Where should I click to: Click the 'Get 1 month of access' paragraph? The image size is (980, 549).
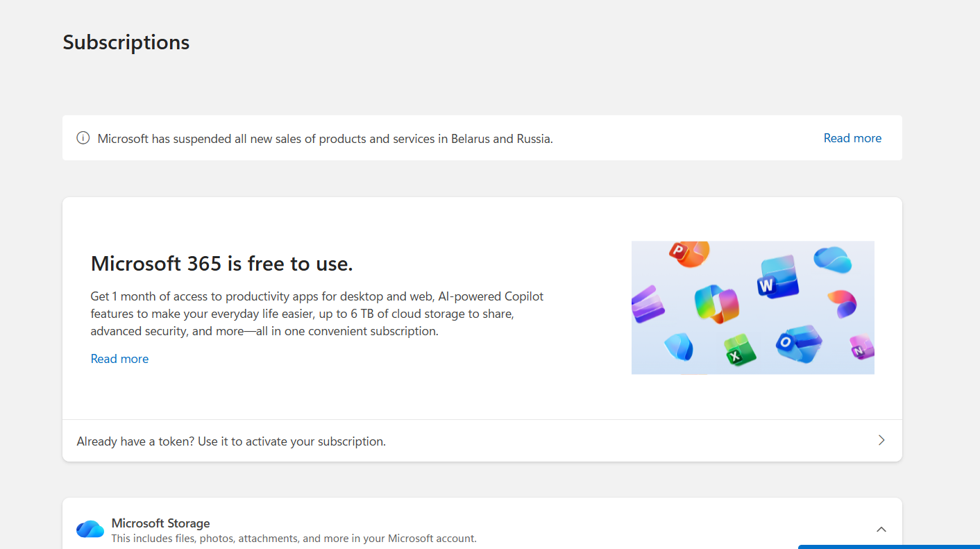(317, 314)
